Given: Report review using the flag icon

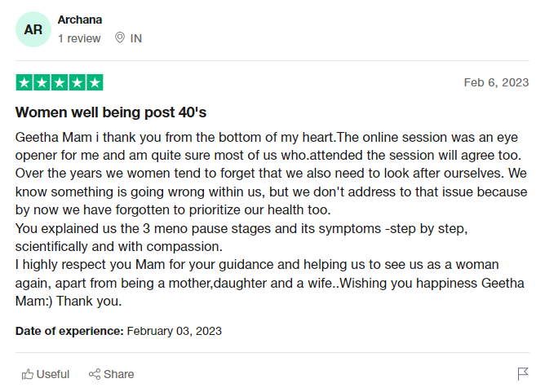Looking at the screenshot, I should (x=523, y=374).
